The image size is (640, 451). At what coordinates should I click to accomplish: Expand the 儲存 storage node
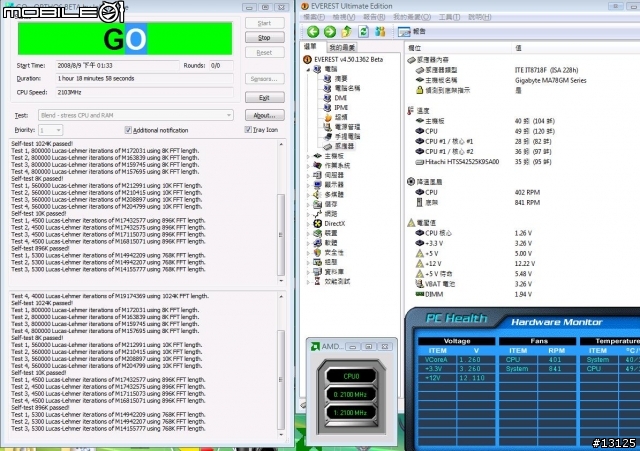[309, 204]
